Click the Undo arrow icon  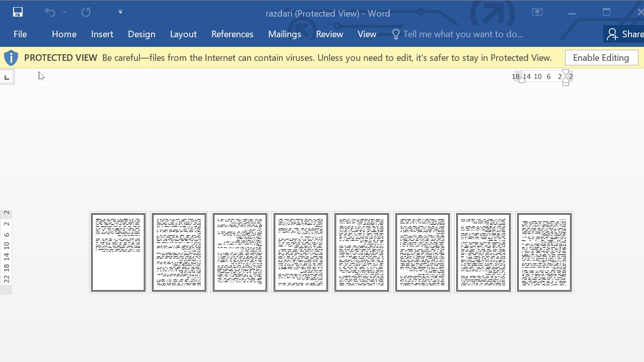(50, 12)
